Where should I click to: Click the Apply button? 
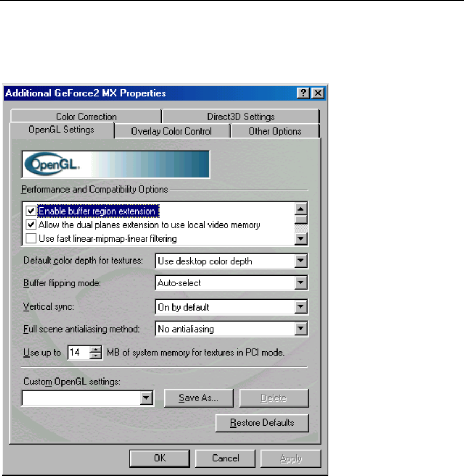(291, 458)
